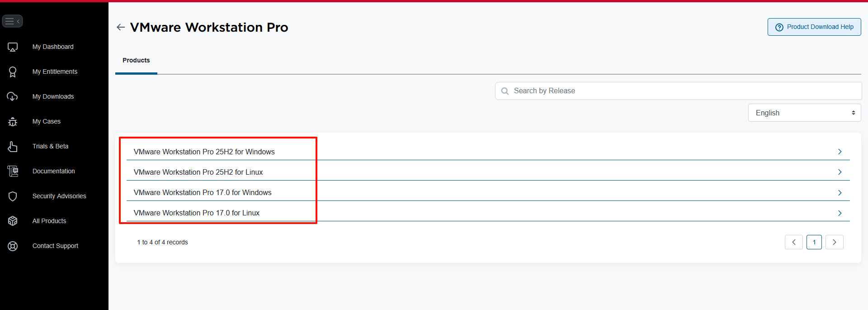Screen dimensions: 868x310
Task: Open Trials & Beta in the sidebar
Action: [50, 146]
